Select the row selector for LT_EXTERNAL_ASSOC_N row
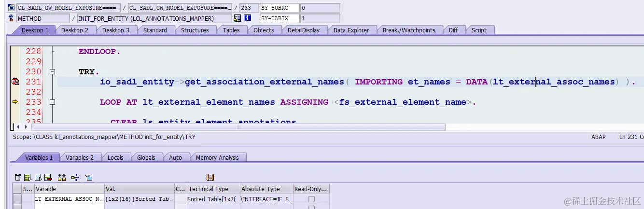644x209 pixels. tap(17, 199)
